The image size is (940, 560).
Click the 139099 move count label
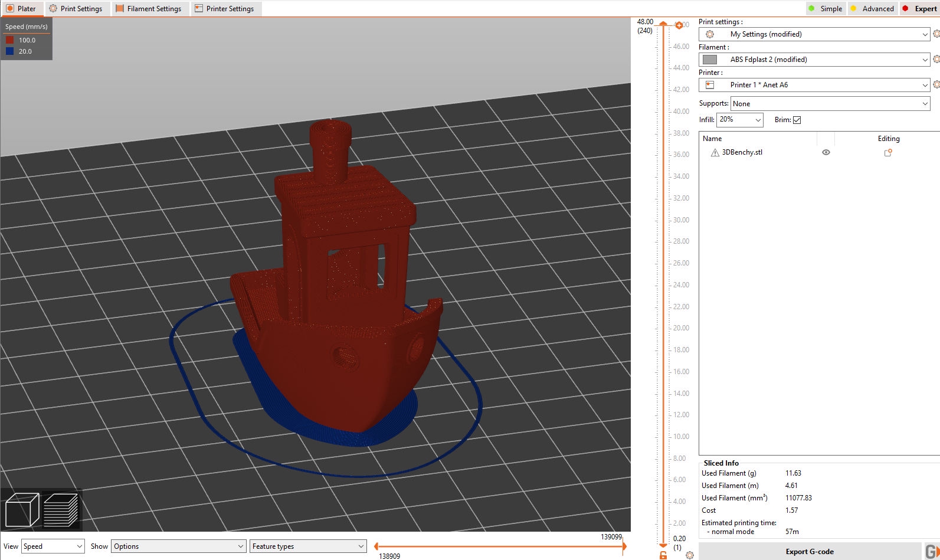click(x=611, y=537)
